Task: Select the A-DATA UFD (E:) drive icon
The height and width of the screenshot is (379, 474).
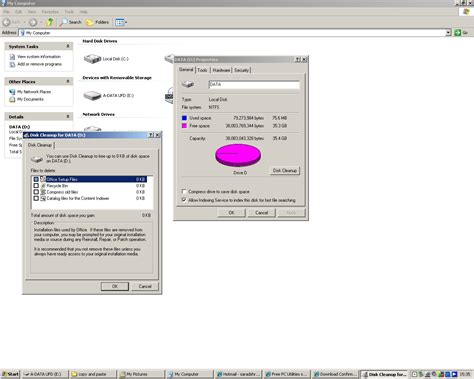Action: coord(92,96)
